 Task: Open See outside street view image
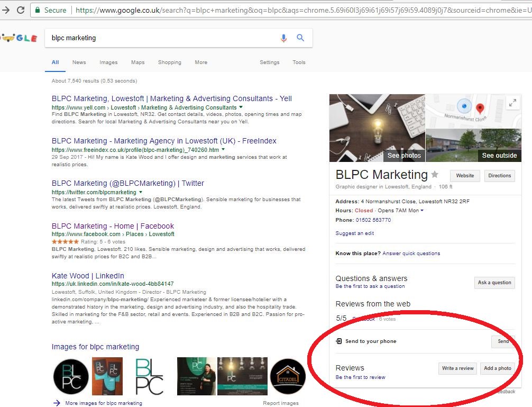tap(473, 146)
